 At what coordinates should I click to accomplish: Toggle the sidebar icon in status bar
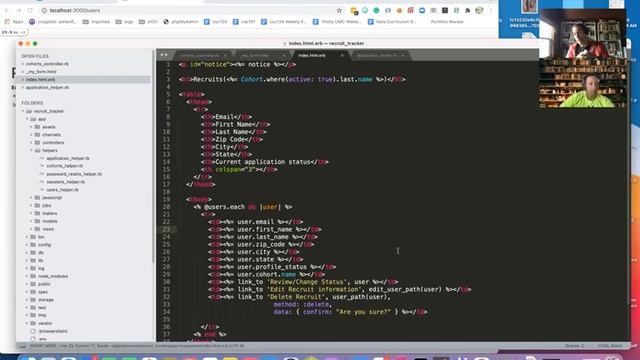pyautogui.click(x=23, y=346)
